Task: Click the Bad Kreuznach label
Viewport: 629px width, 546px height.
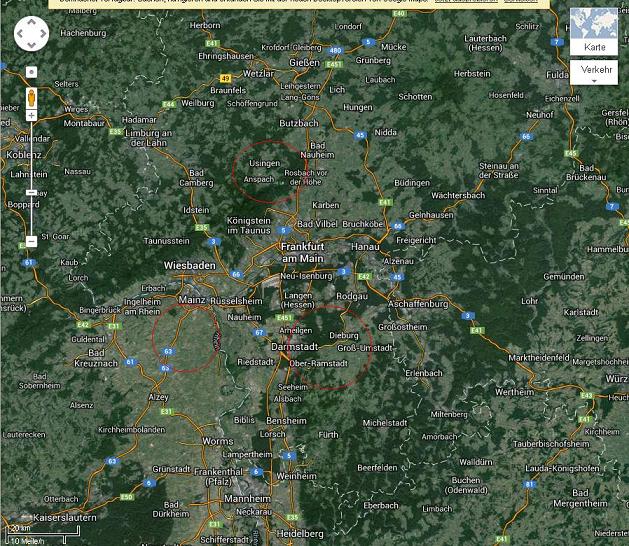Action: [96, 358]
